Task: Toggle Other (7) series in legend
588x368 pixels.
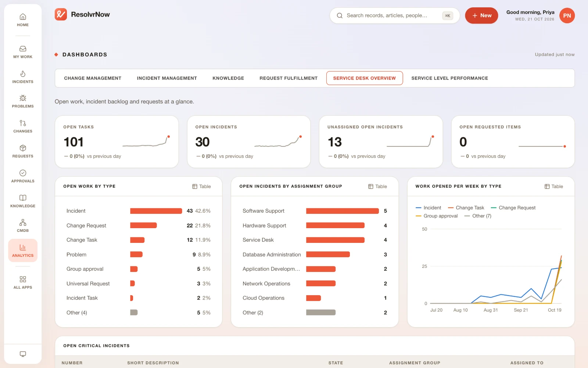Action: pyautogui.click(x=478, y=216)
